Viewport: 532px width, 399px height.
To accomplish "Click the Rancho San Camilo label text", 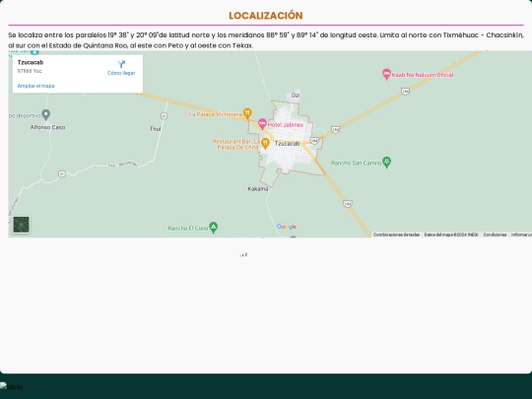I will point(357,163).
